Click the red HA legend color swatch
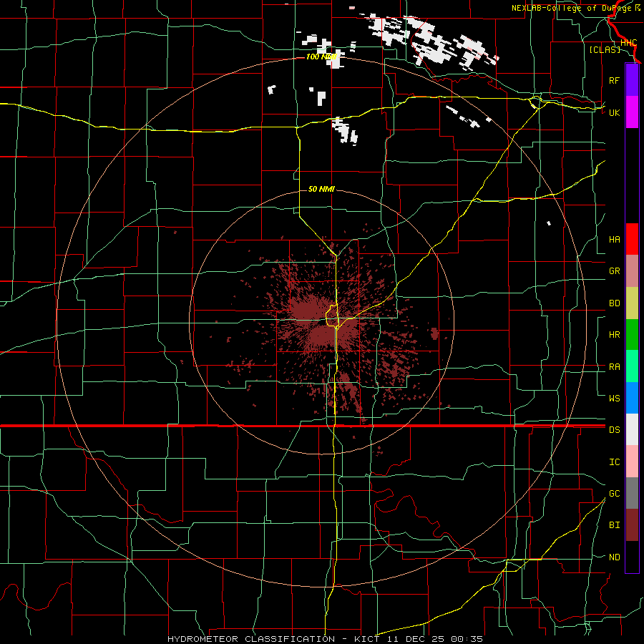 tap(632, 239)
